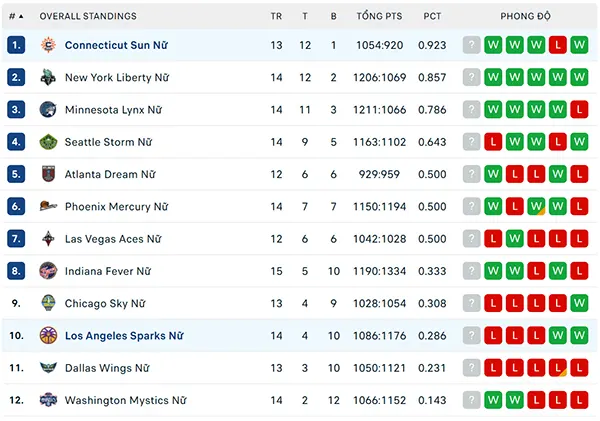Click the Atlanta Dream team logo
The width and height of the screenshot is (600, 421).
48,174
